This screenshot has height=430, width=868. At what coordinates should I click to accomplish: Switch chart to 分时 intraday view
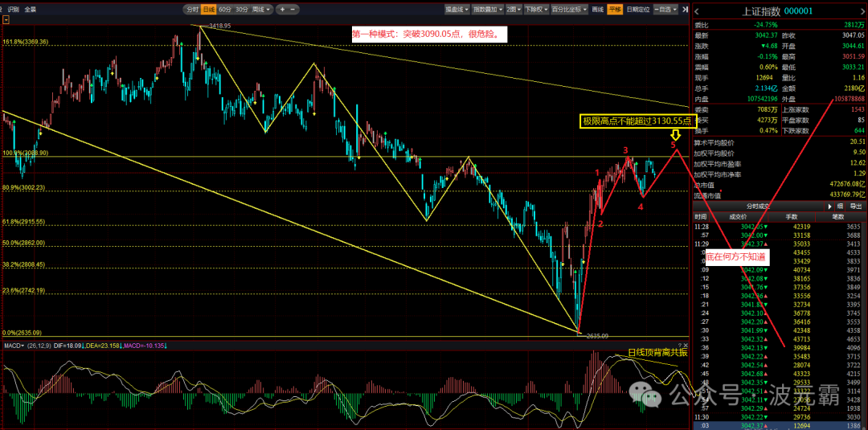point(192,9)
